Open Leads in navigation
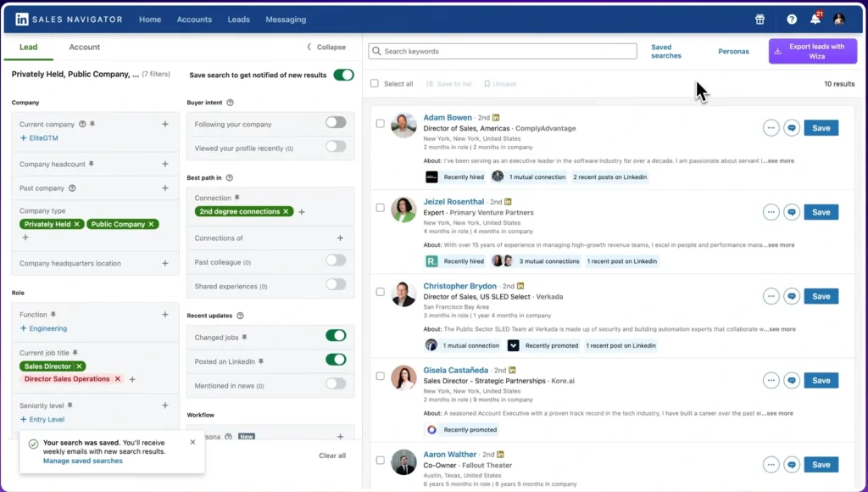Viewport: 868px width, 492px height. pos(238,20)
